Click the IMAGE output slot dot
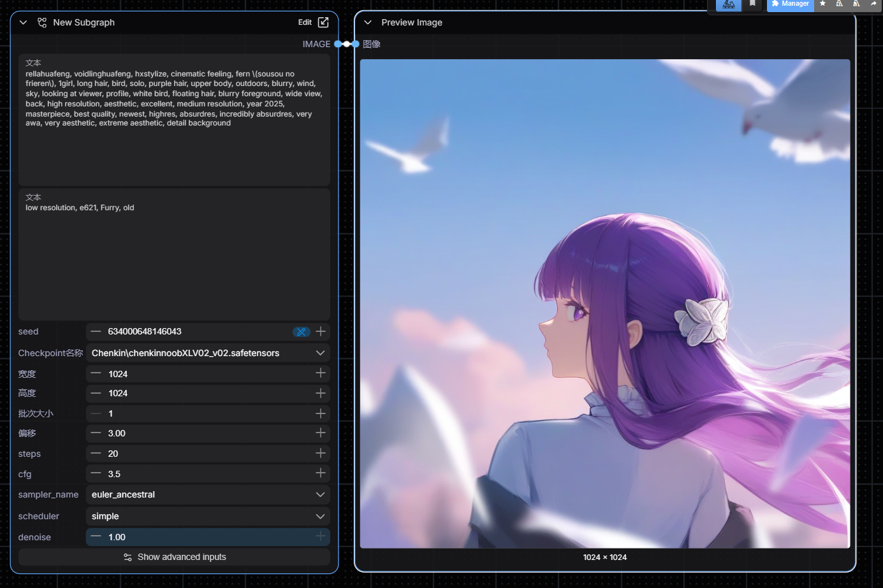Viewport: 883px width, 588px height. 338,44
